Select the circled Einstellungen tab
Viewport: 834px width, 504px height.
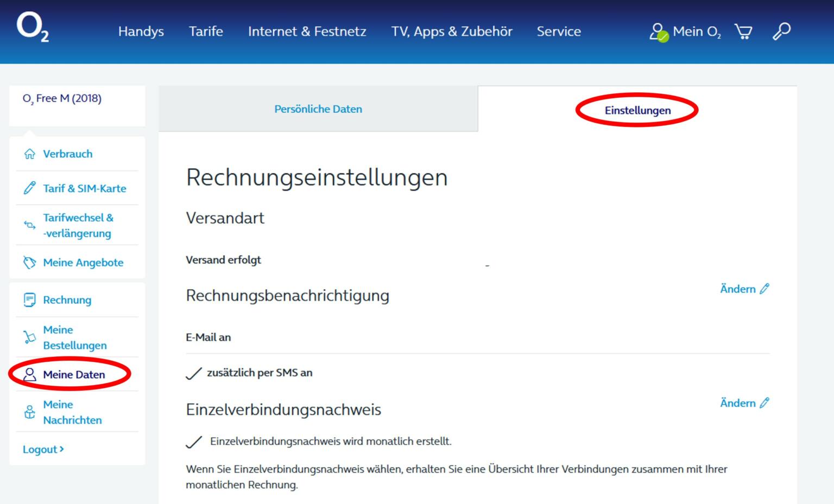pos(639,110)
